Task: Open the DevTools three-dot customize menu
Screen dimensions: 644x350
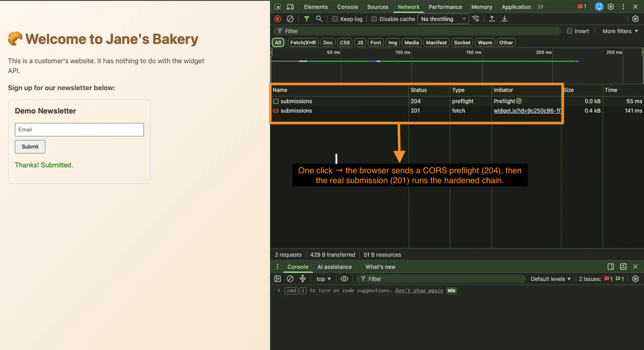Action: 623,7
